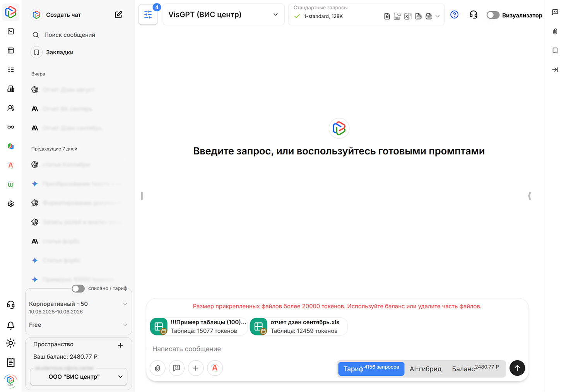
Task: Toggle the списано / тариф switch
Action: coord(78,289)
